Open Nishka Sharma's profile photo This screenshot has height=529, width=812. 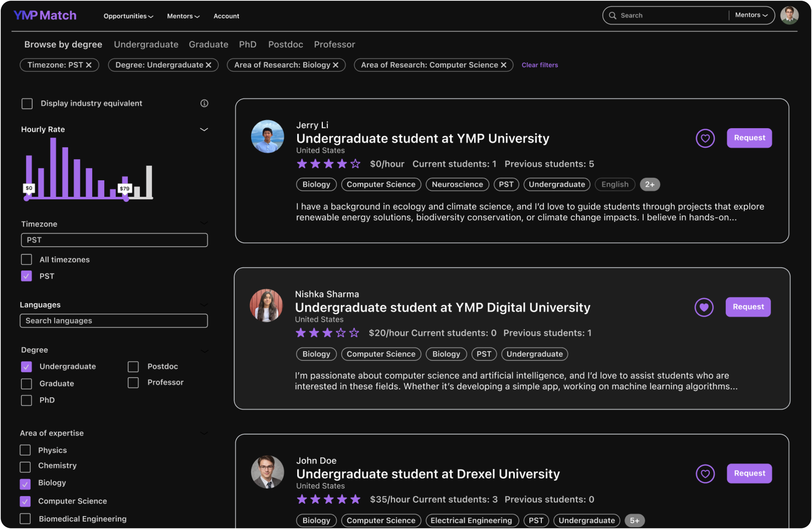click(x=266, y=305)
